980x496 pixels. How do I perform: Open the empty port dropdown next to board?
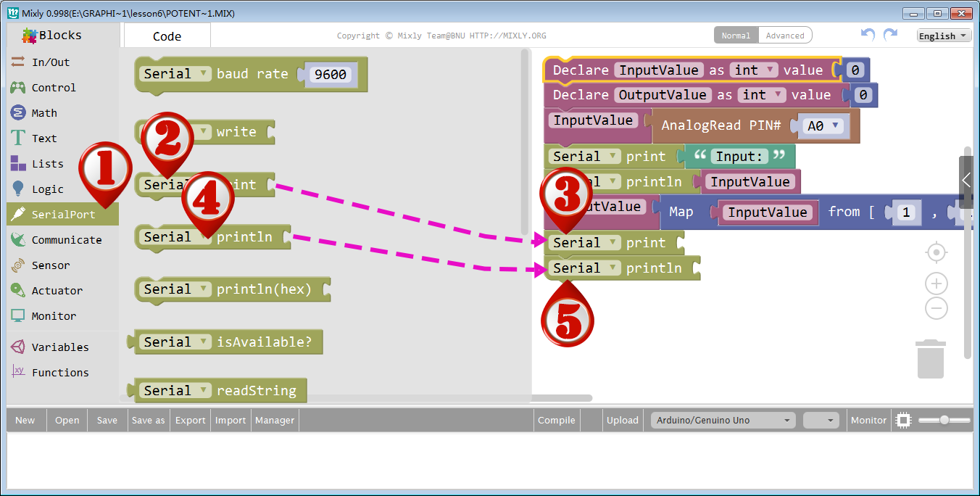[821, 421]
